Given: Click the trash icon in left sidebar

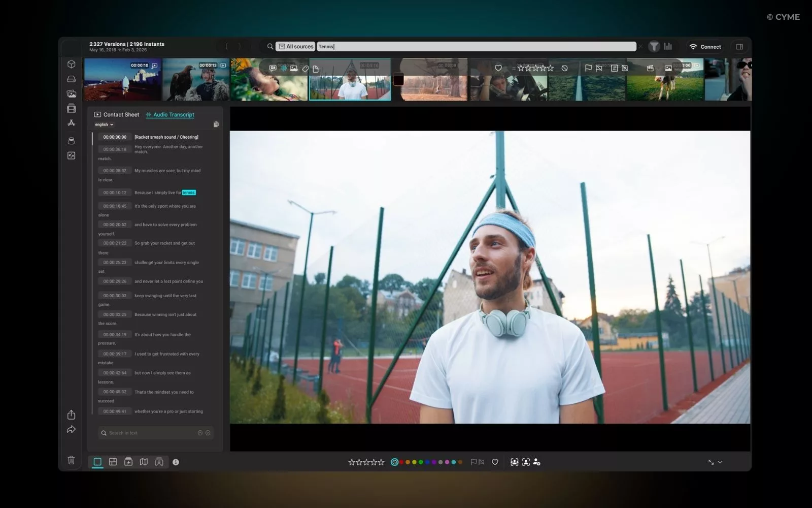Looking at the screenshot, I should click(x=71, y=460).
